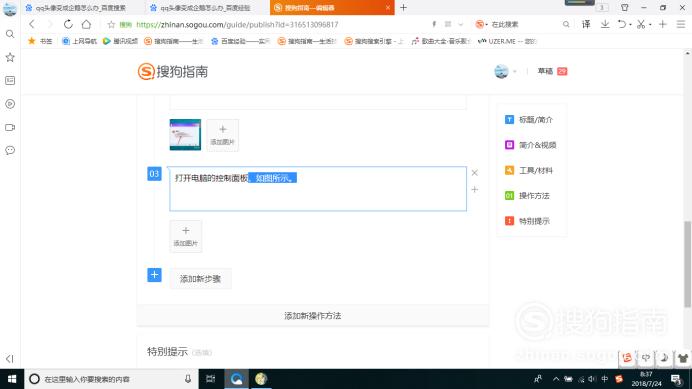The width and height of the screenshot is (692, 389).
Task: Click the Windows Start button
Action: coord(12,379)
